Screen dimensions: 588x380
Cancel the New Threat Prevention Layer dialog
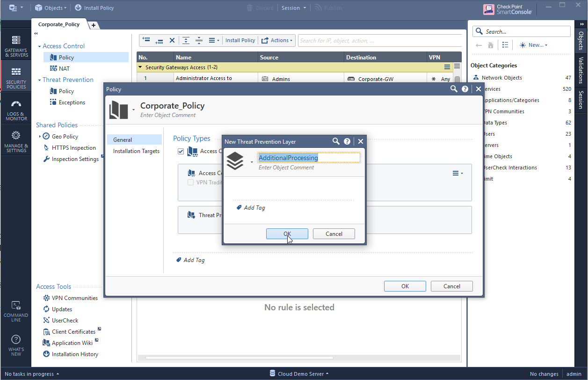pos(334,234)
